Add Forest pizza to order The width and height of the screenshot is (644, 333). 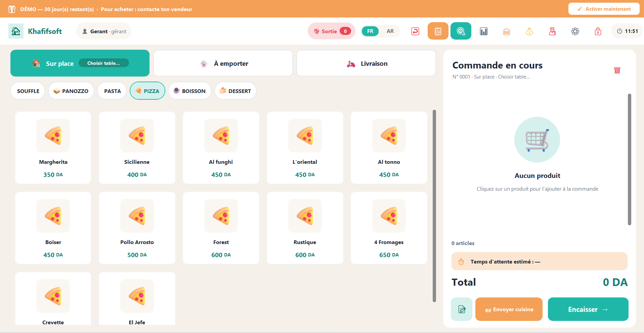(221, 228)
